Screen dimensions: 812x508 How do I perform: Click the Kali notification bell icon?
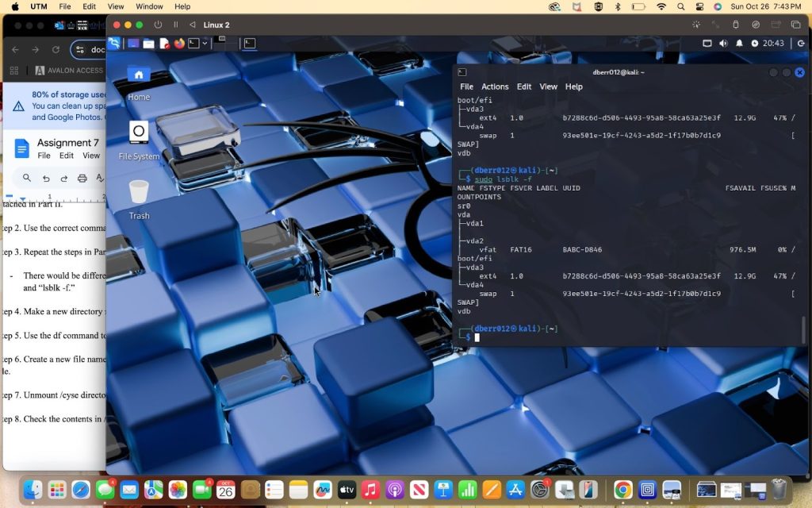(x=740, y=43)
